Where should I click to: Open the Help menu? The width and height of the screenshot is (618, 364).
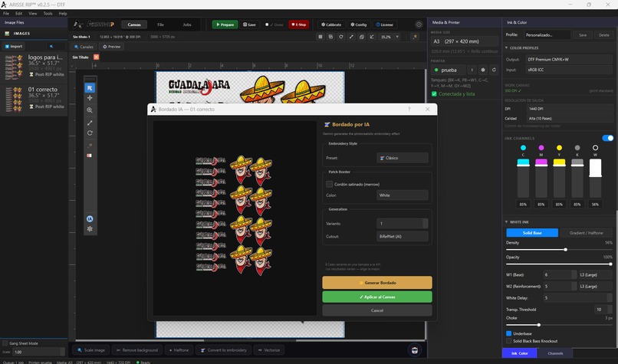tap(63, 13)
